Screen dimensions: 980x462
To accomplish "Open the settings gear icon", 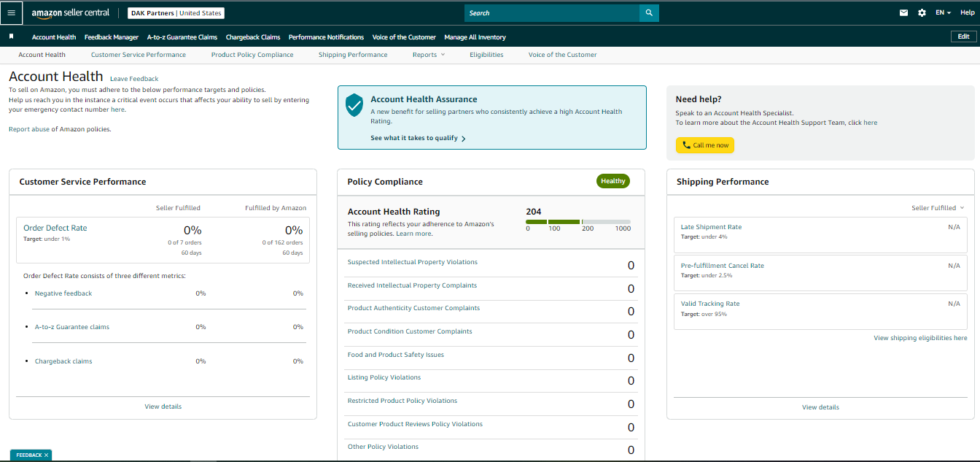I will [x=922, y=12].
